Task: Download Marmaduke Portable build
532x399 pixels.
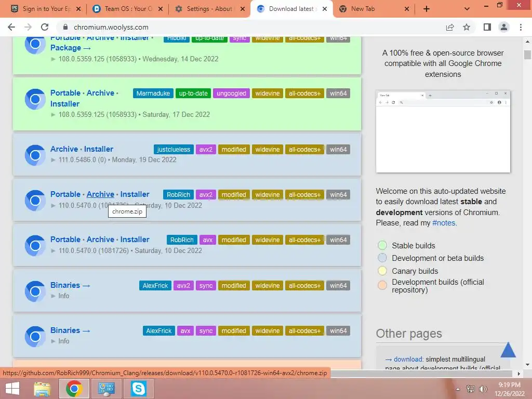Action: point(65,93)
